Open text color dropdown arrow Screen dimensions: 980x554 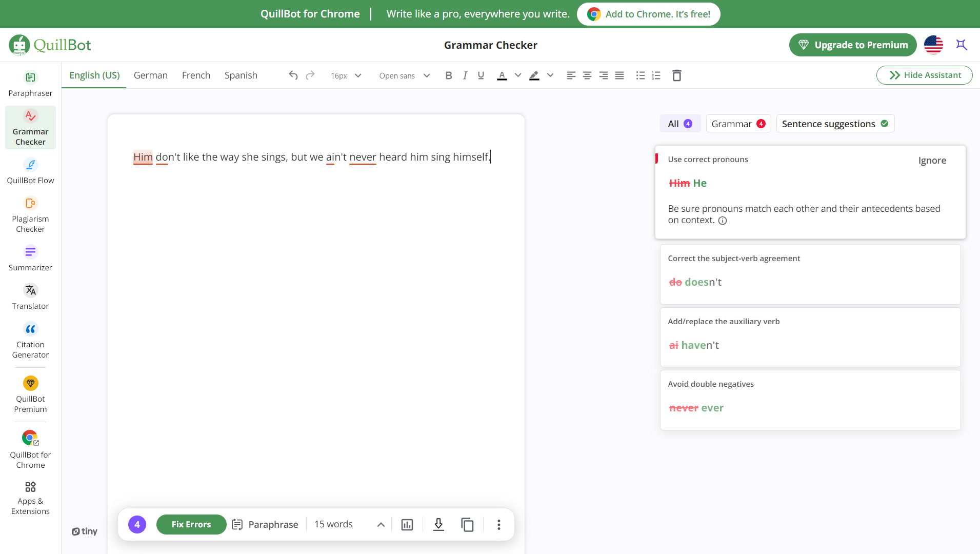coord(518,75)
